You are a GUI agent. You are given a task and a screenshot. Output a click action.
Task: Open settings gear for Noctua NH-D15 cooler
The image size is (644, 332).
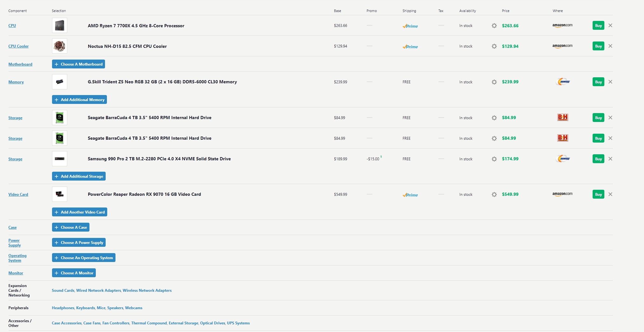tap(494, 46)
